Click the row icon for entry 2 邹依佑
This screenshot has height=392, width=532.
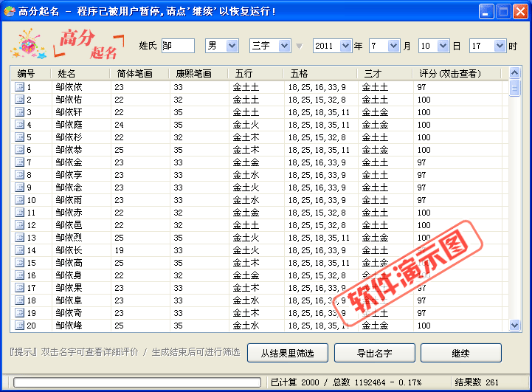coord(20,100)
